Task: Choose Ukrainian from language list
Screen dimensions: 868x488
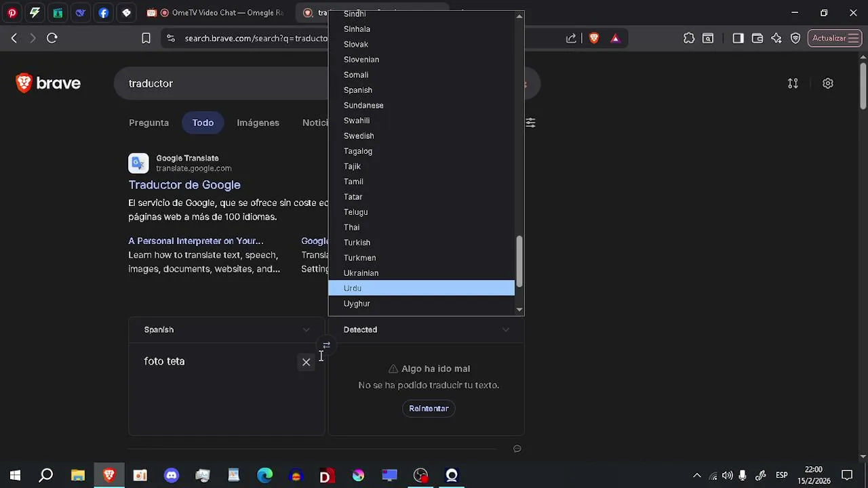Action: pos(421,273)
